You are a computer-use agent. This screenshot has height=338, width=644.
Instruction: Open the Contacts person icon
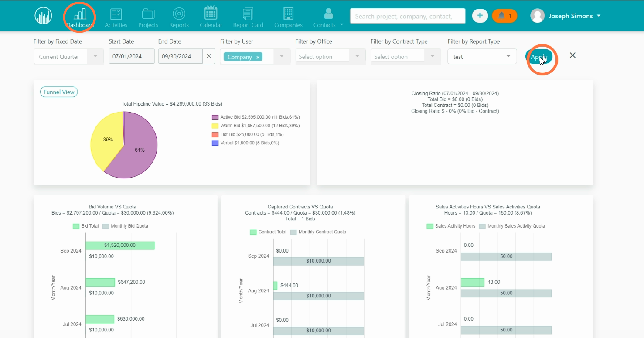click(328, 14)
